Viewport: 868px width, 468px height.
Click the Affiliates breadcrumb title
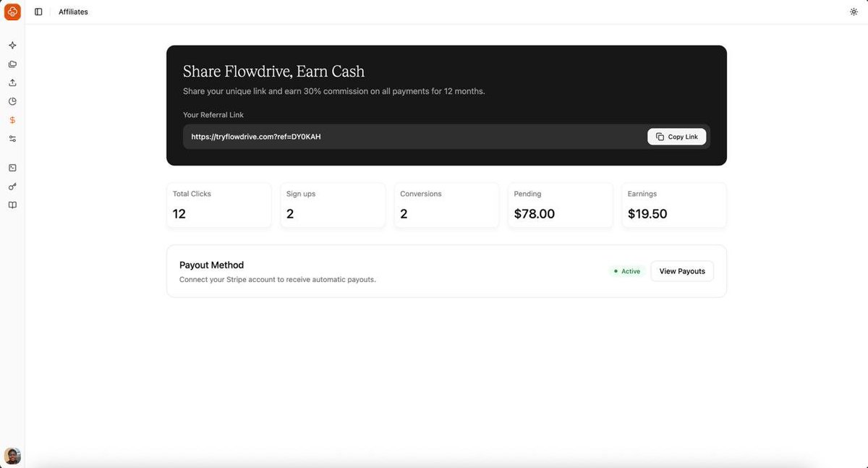point(73,12)
